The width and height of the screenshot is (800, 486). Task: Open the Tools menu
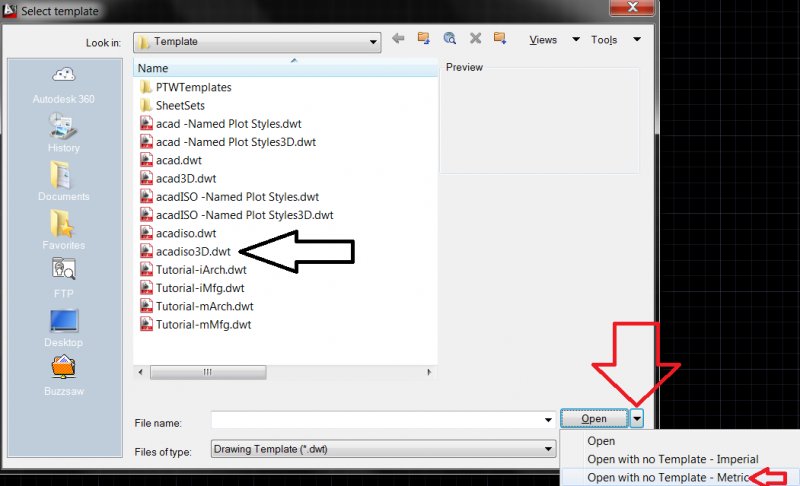tap(604, 40)
